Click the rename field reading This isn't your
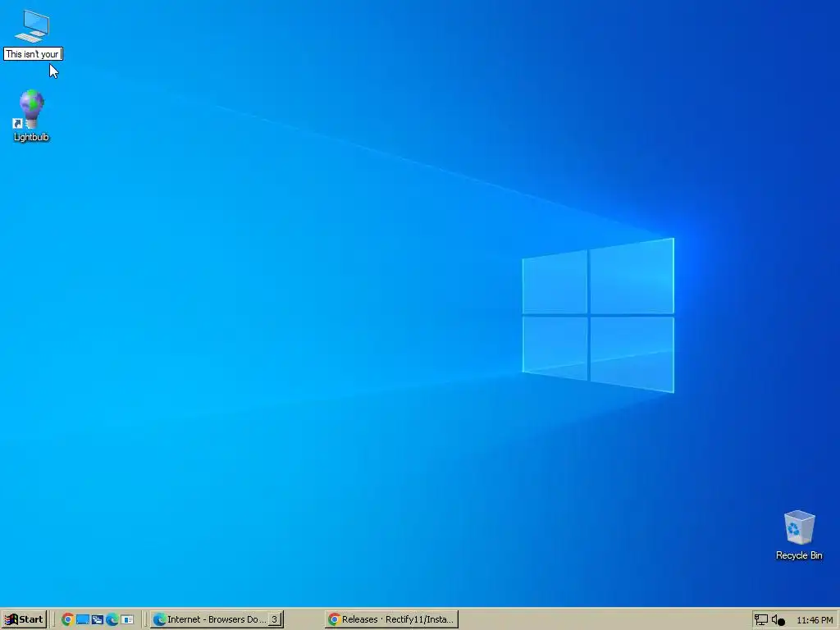840x630 pixels. (x=33, y=54)
